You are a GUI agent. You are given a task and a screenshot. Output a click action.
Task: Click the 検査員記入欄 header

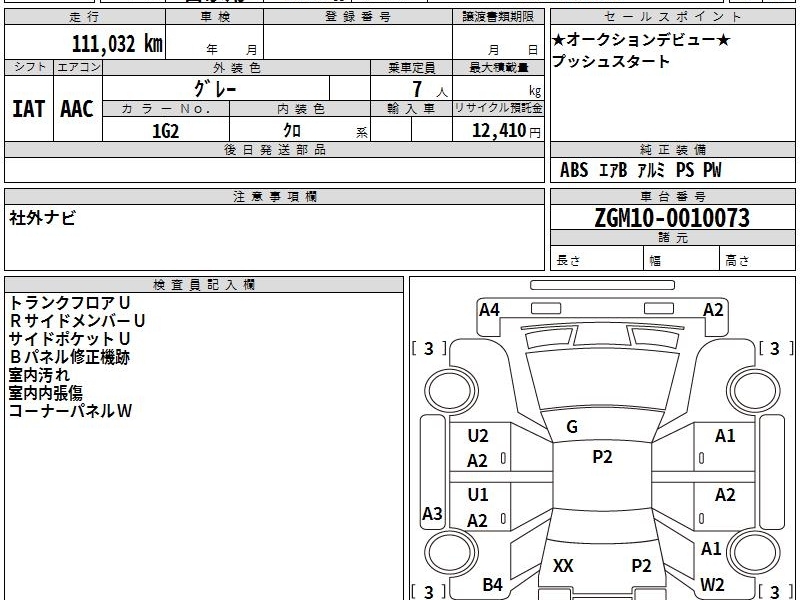pyautogui.click(x=204, y=285)
